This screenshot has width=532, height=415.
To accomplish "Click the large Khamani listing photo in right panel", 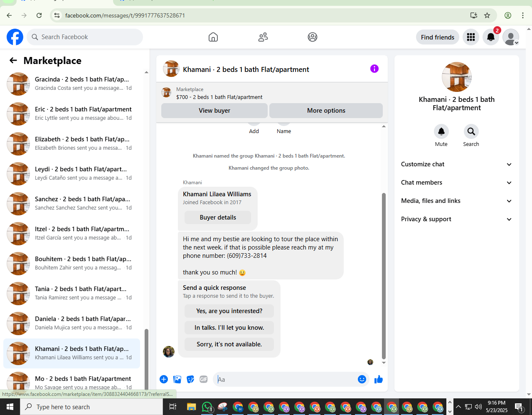I will (x=457, y=77).
